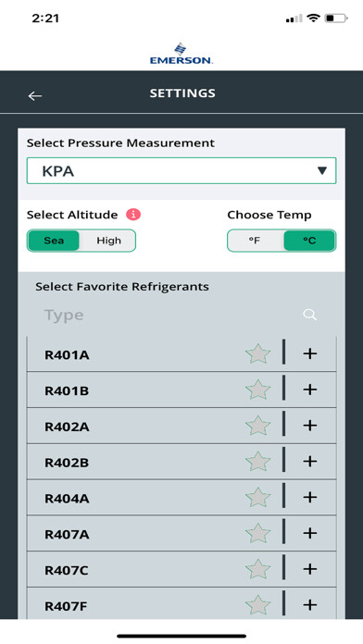Screen dimensions: 363x644
Task: Select the R407F refrigerant row
Action: click(x=181, y=604)
